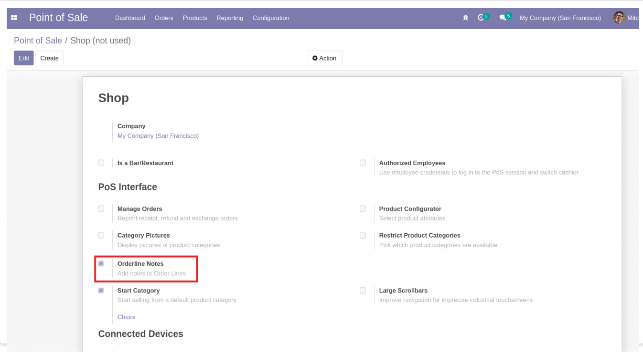Click the 'Select product attributes' description
This screenshot has width=643, height=364.
click(412, 218)
